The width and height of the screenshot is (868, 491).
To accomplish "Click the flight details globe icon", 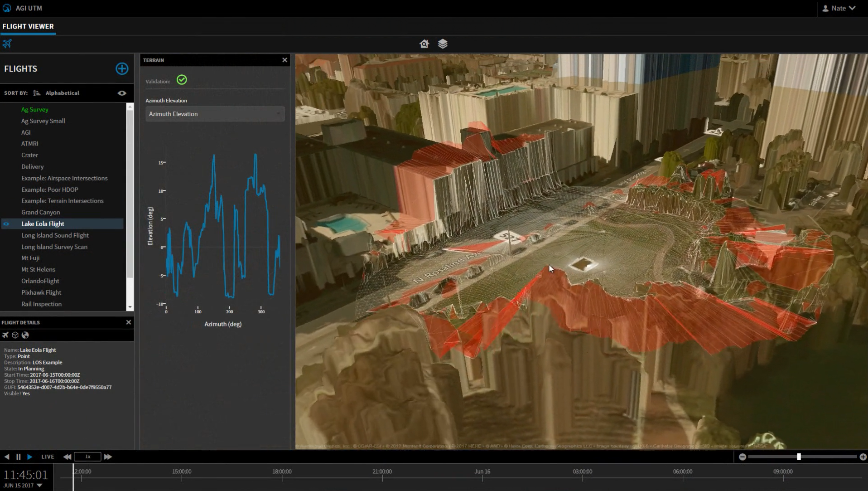I will (x=25, y=335).
